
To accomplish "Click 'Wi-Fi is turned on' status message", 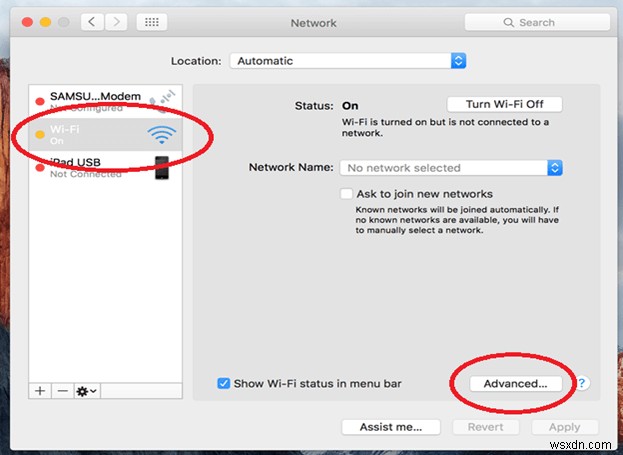I will (x=445, y=128).
